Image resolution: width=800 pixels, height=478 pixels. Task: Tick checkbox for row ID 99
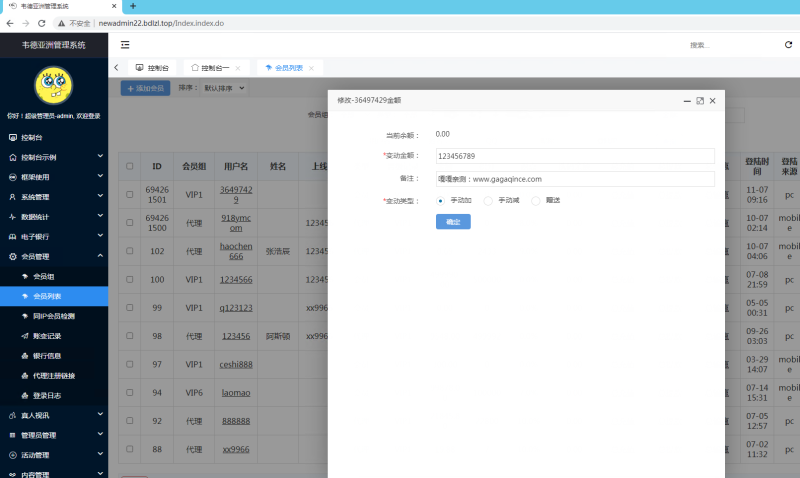130,308
